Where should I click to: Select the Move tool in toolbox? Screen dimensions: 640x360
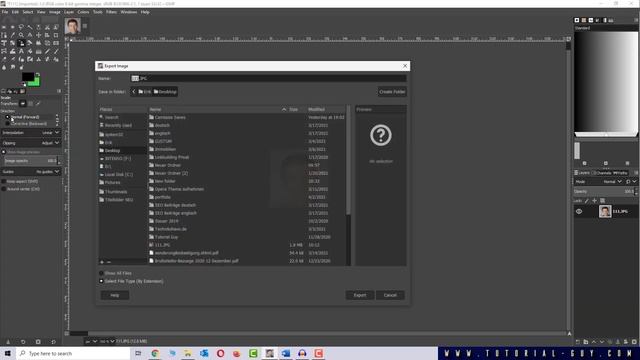coord(39,35)
